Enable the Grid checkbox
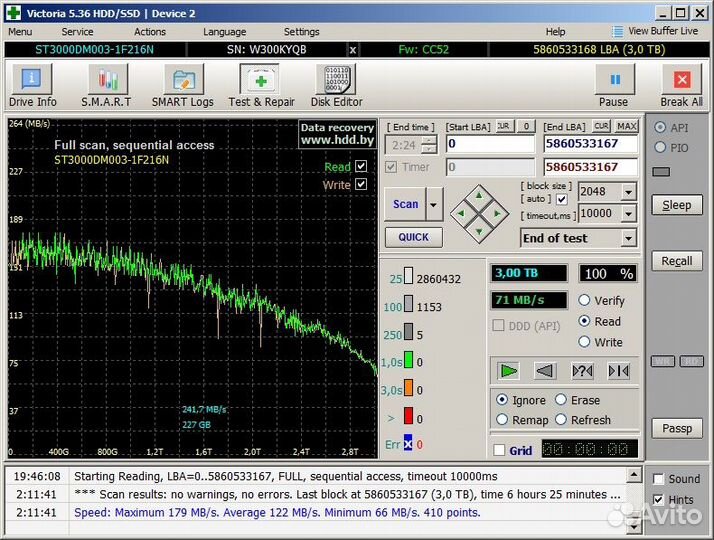This screenshot has width=714, height=540. 499,451
